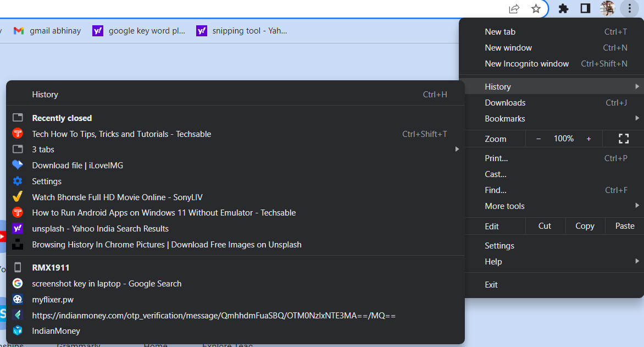Click the cube icon beside IndianMoney

[18, 331]
